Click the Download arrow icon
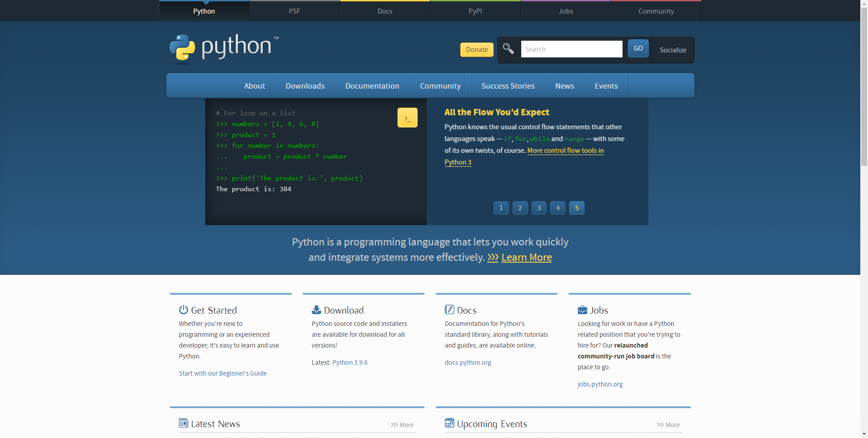Viewport: 868px width, 438px height. tap(316, 310)
